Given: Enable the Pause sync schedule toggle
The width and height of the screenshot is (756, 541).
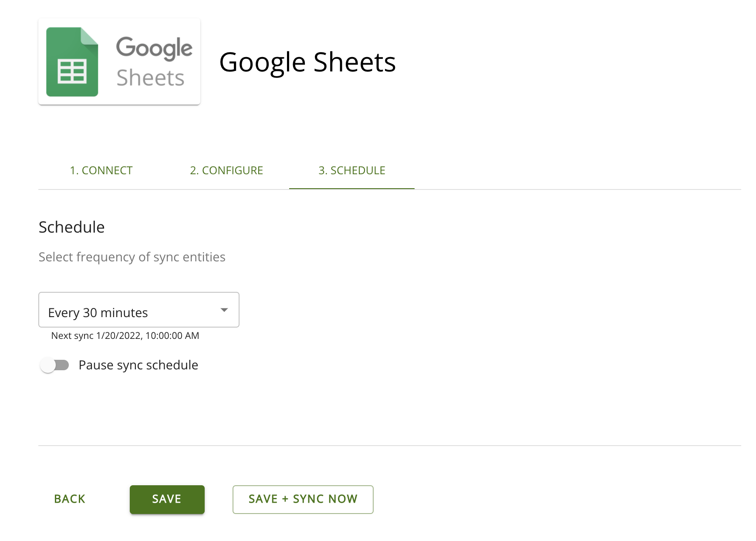Looking at the screenshot, I should click(x=55, y=365).
